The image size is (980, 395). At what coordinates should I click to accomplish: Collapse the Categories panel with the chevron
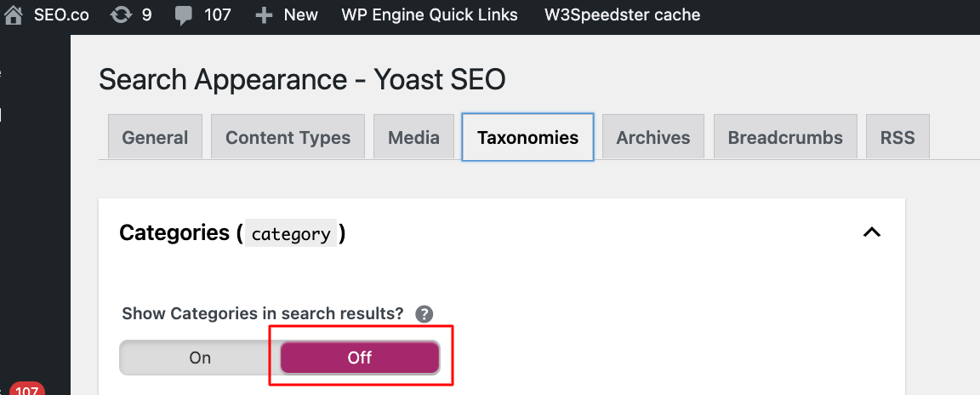point(871,232)
